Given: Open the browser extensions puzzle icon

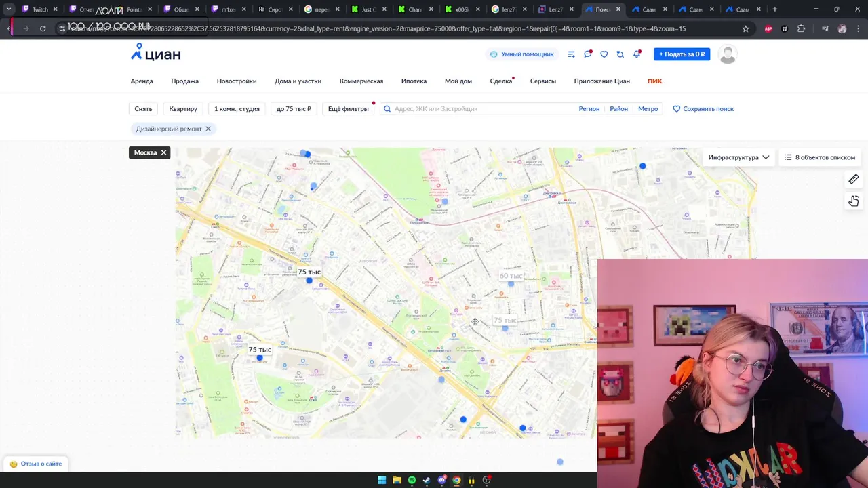Looking at the screenshot, I should pos(801,28).
